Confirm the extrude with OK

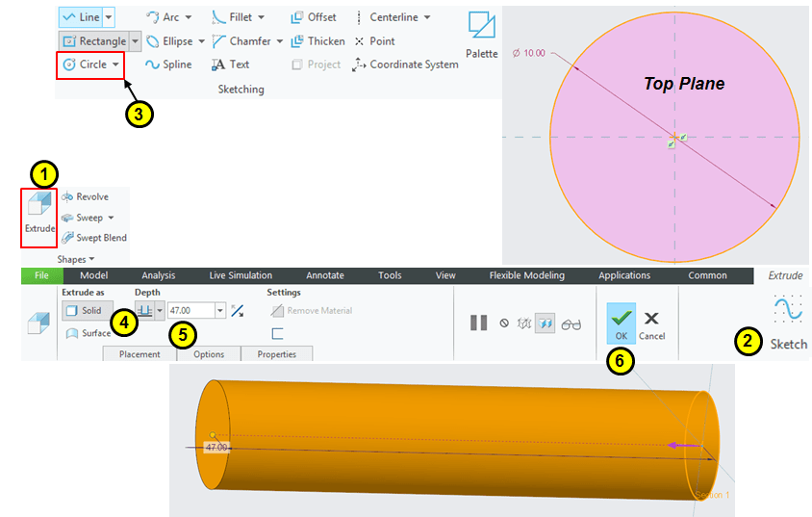(621, 323)
